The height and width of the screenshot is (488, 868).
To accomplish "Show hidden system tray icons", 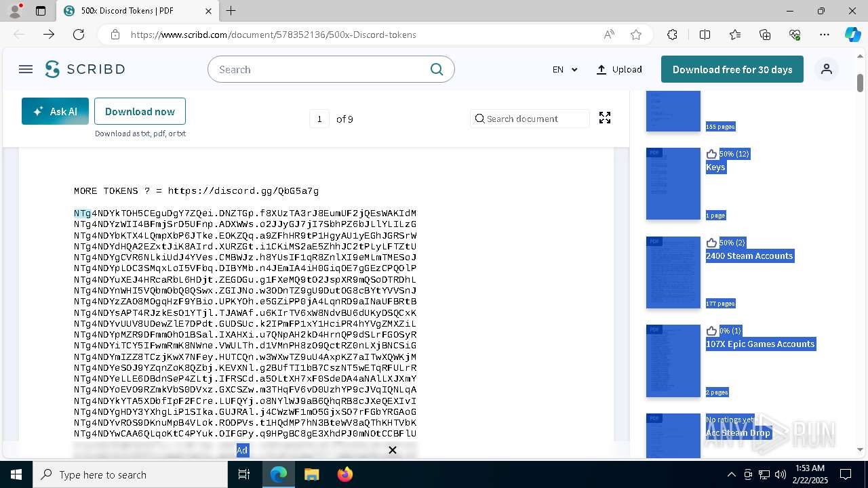I will point(731,474).
